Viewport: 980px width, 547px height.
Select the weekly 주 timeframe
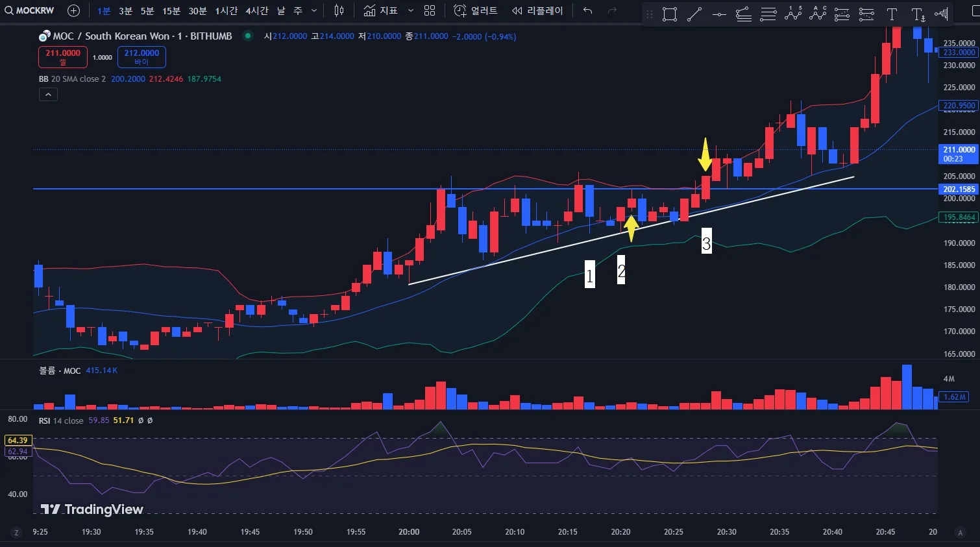[x=298, y=11]
